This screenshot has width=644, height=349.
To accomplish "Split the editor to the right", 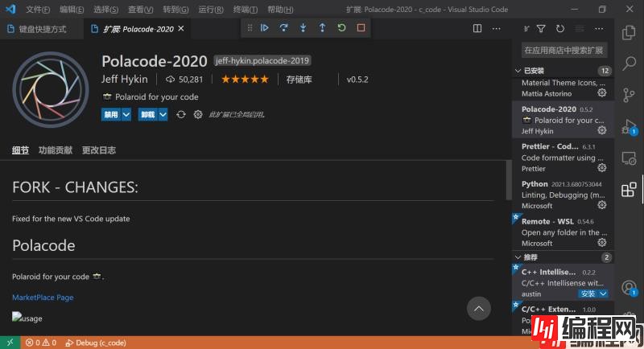I will pos(477,28).
